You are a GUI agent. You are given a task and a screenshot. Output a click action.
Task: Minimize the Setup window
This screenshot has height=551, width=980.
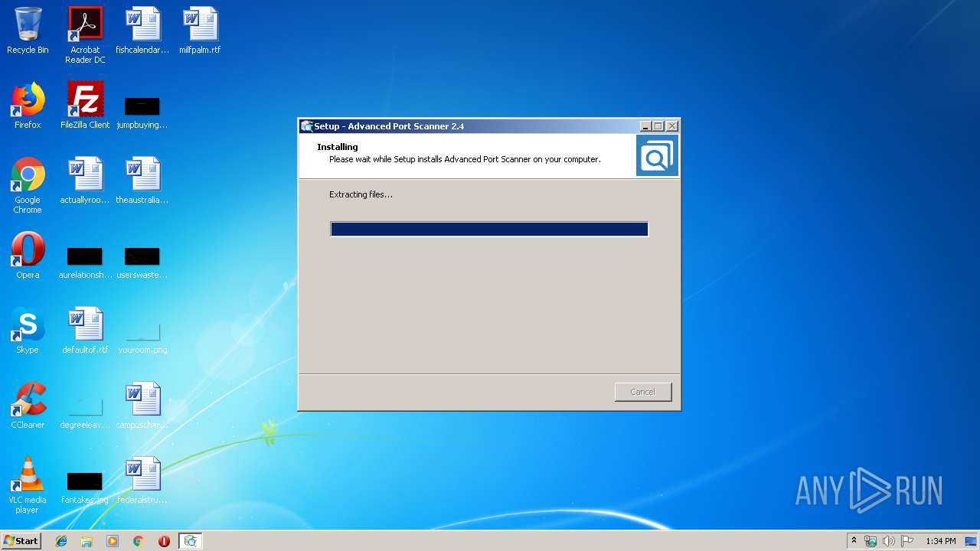click(x=645, y=126)
